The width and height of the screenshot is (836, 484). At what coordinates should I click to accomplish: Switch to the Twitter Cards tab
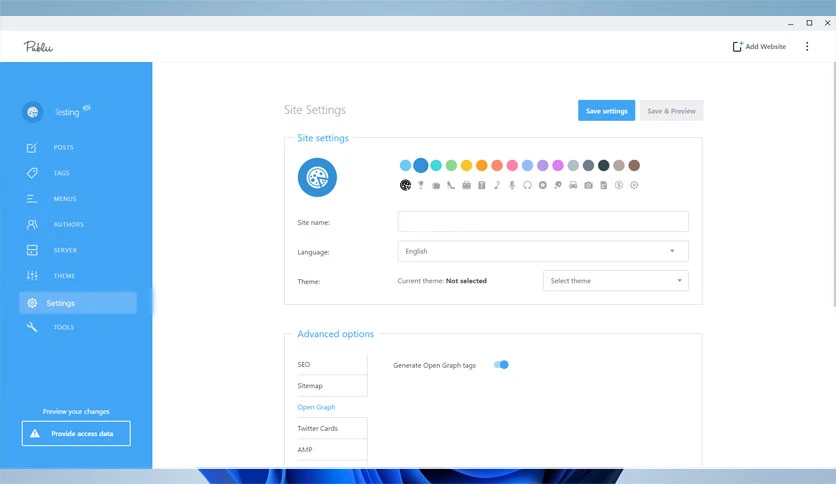coord(332,429)
